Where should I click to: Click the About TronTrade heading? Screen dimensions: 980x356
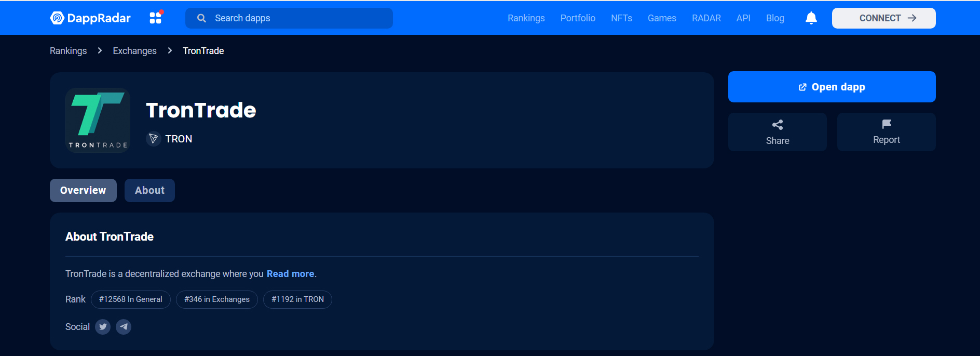pyautogui.click(x=110, y=237)
